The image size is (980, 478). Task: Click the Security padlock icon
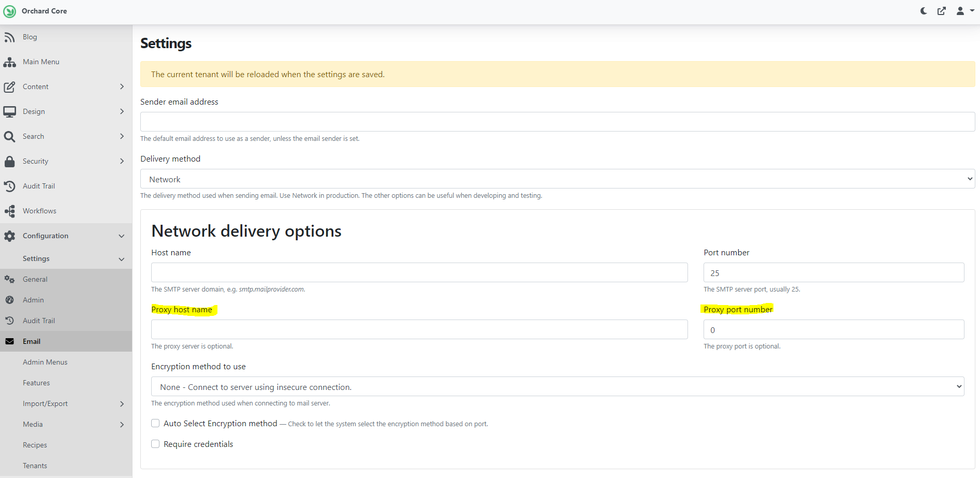(x=9, y=162)
